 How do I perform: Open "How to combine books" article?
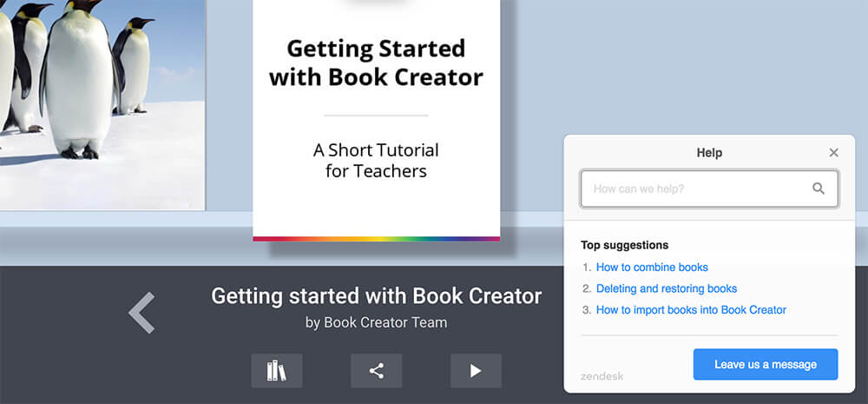[x=652, y=268]
